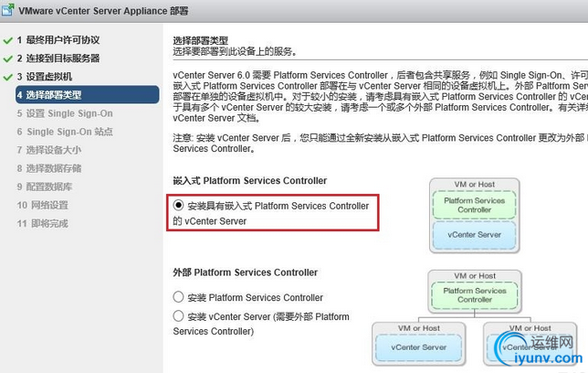Screen dimensions: 588x373
Task: Click step 9 配置数据库
Action: [x=44, y=187]
